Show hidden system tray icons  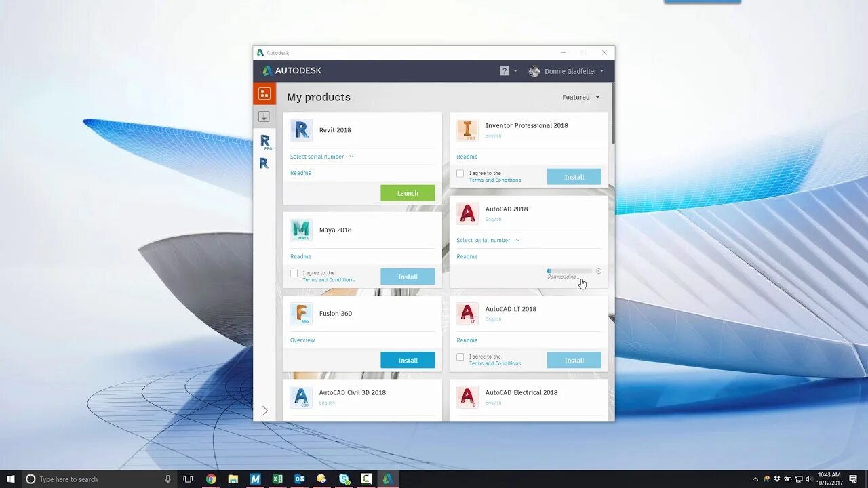coord(755,479)
